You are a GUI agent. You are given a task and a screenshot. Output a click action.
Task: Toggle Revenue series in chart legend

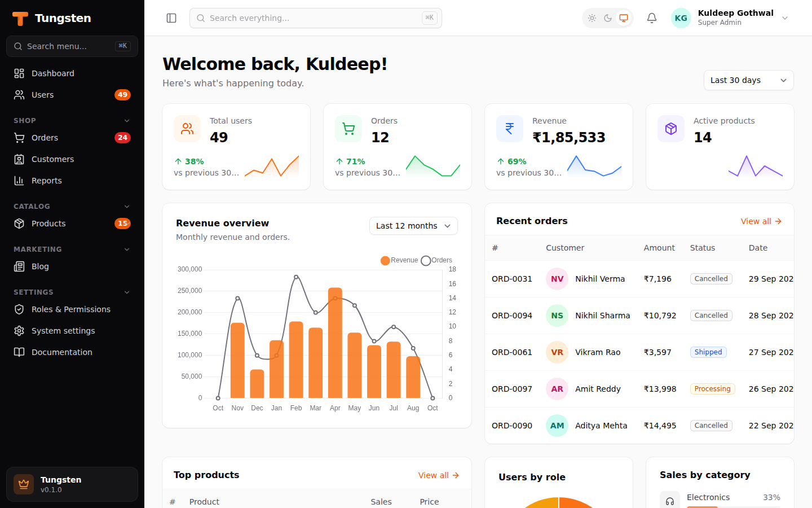399,260
